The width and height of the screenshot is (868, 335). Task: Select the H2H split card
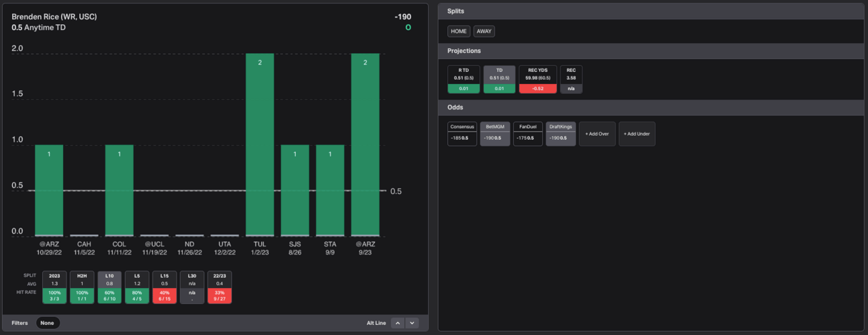click(82, 287)
